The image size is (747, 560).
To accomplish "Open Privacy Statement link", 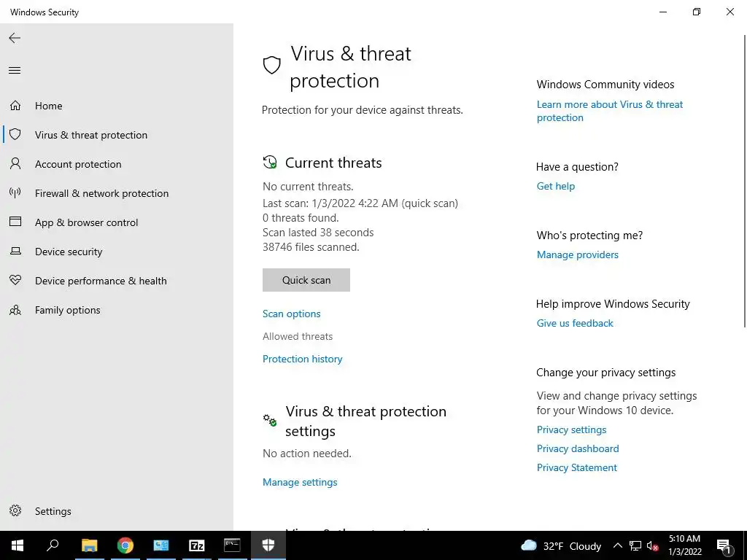I will point(577,467).
